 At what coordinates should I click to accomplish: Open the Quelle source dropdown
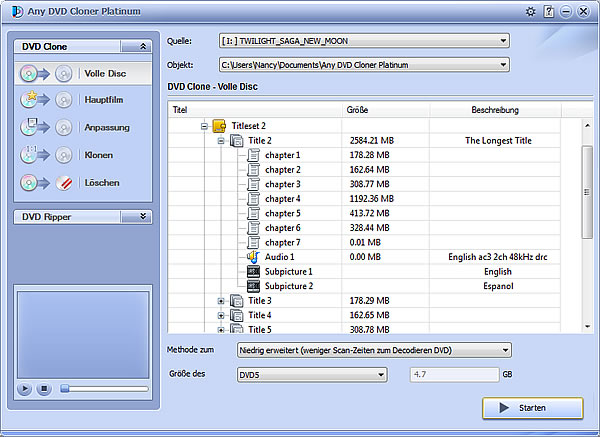(x=503, y=41)
